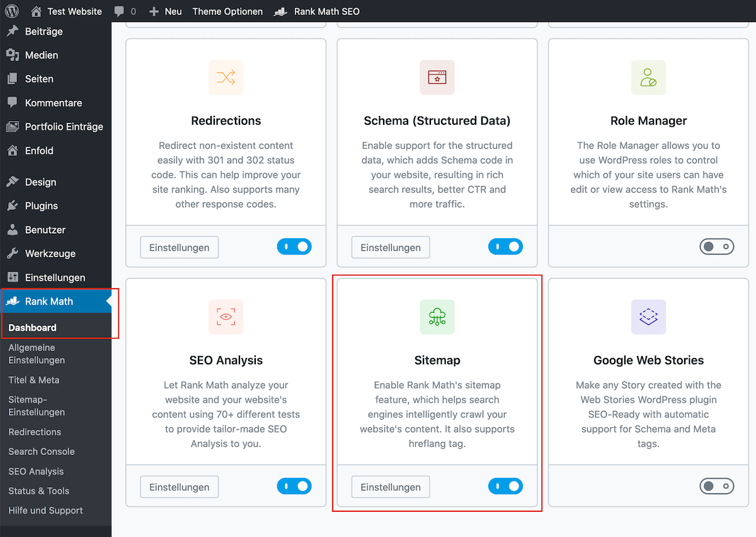Screen dimensions: 756x537
Task: Open Sitemap-Einstellungen submenu
Action: pos(37,406)
